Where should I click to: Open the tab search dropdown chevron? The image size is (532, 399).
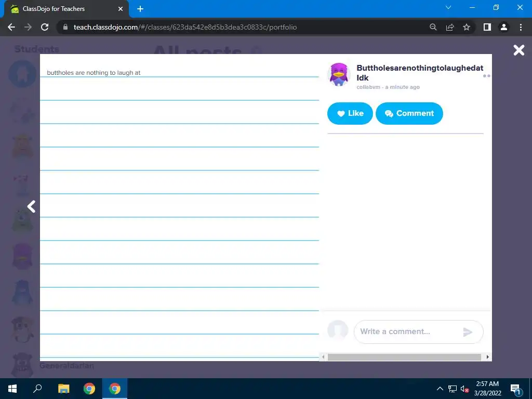click(x=448, y=7)
